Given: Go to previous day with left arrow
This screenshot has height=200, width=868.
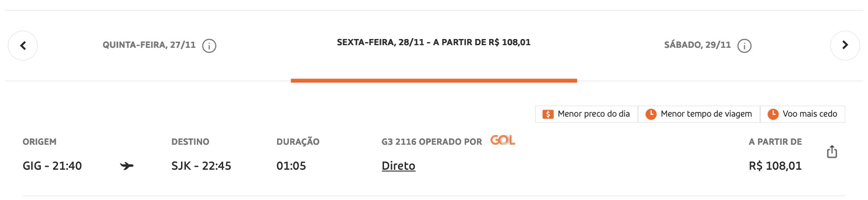Looking at the screenshot, I should coord(23,45).
